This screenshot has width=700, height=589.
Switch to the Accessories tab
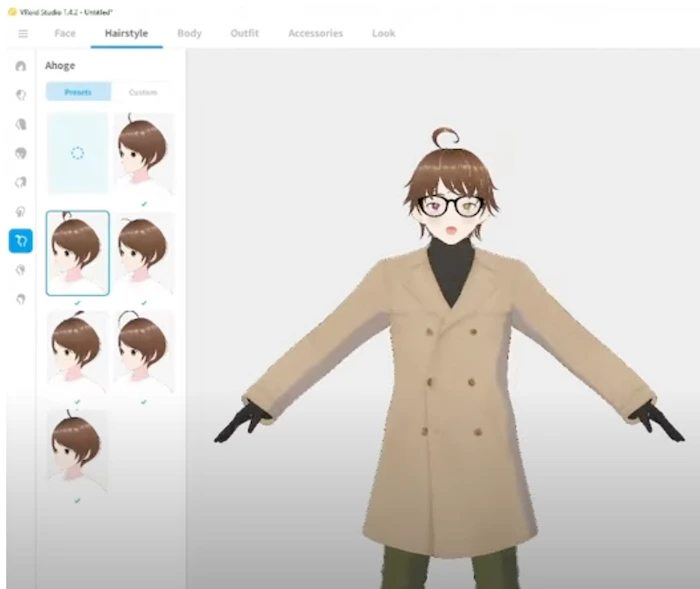click(x=315, y=33)
